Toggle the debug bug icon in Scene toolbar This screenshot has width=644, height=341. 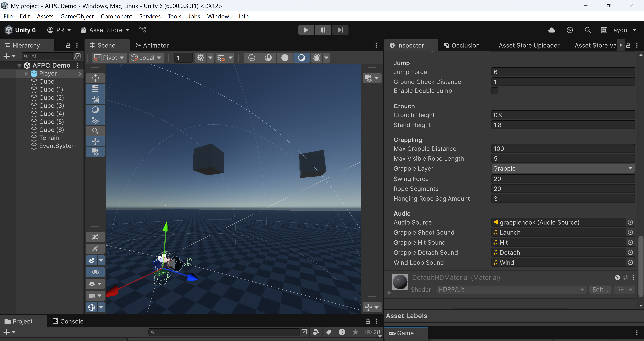coord(316,58)
